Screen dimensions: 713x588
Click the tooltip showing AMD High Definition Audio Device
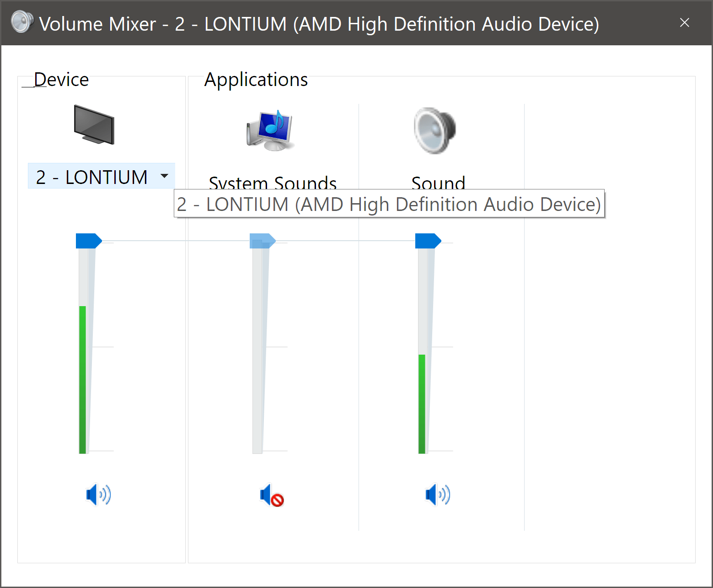(x=389, y=204)
